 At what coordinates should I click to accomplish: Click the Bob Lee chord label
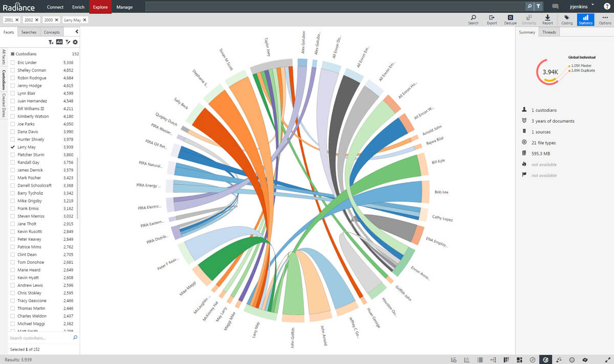(x=441, y=192)
